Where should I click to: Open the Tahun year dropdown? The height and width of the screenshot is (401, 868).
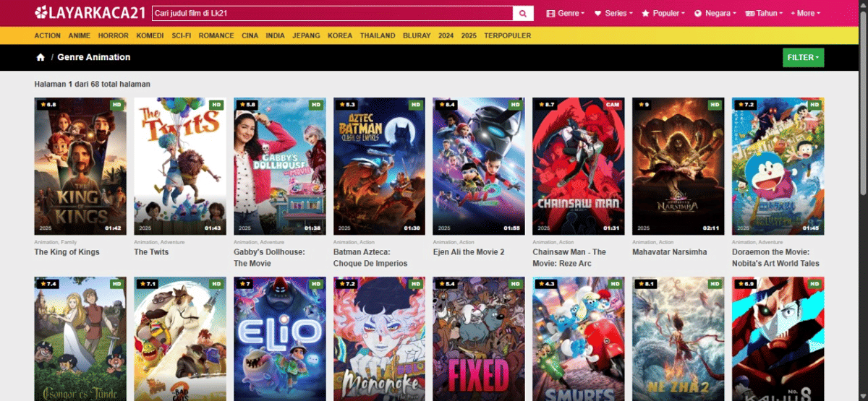(x=765, y=13)
